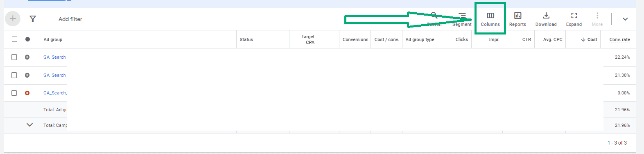Click the first row paused status icon
This screenshot has width=644, height=154.
pyautogui.click(x=27, y=57)
